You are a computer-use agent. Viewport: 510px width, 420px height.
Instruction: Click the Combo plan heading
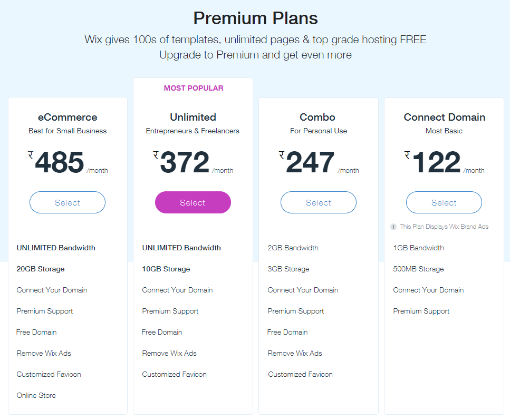(317, 117)
